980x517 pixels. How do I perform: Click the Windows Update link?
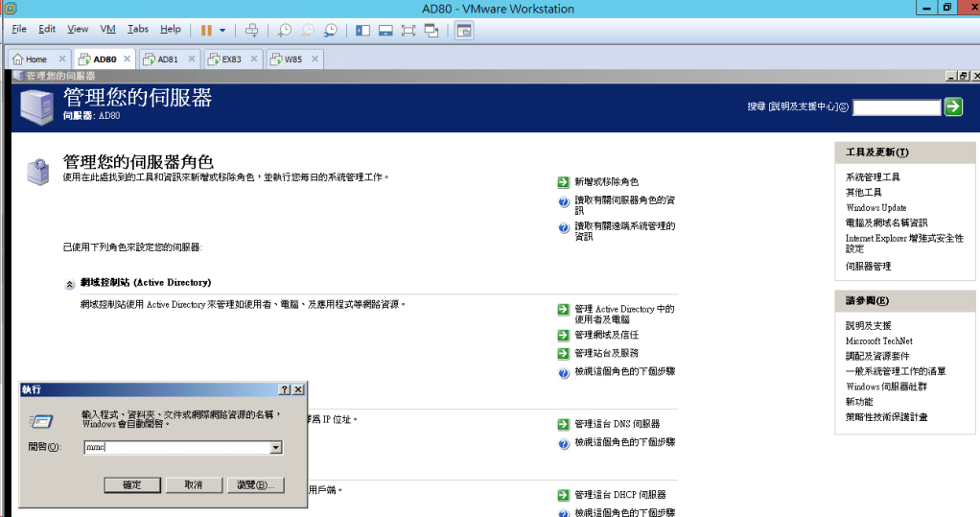coord(875,208)
